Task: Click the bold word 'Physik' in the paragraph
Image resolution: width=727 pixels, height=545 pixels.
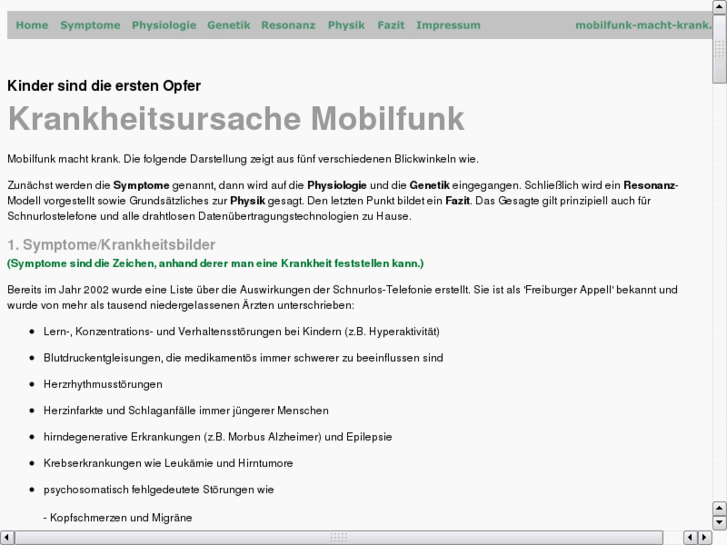Action: (248, 201)
